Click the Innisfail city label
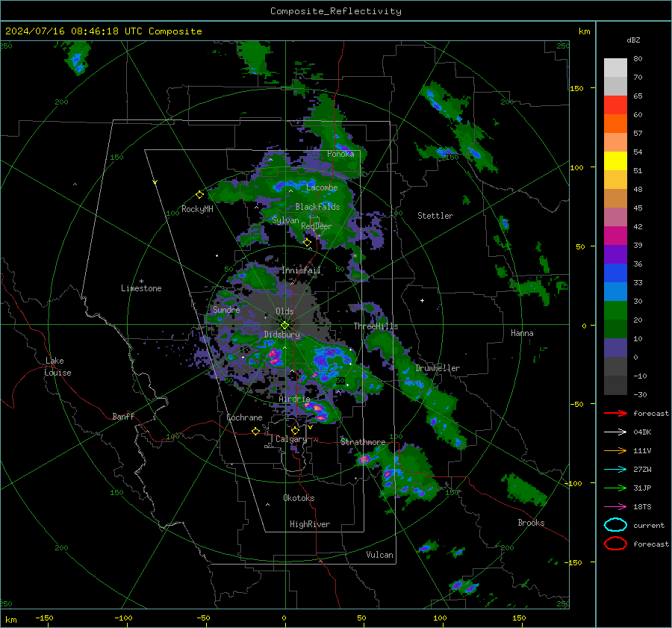Image resolution: width=672 pixels, height=628 pixels. (x=301, y=270)
